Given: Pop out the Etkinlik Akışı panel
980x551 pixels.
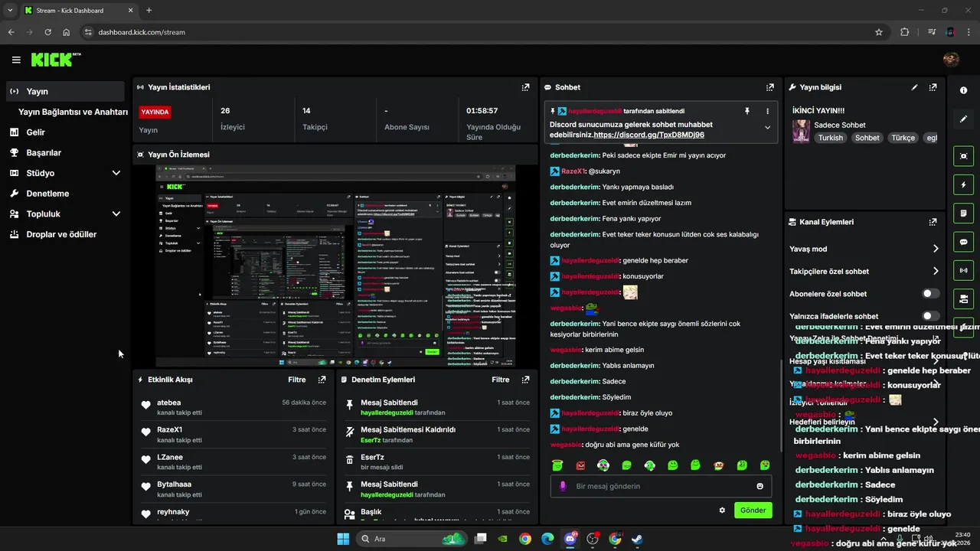Looking at the screenshot, I should tap(322, 380).
